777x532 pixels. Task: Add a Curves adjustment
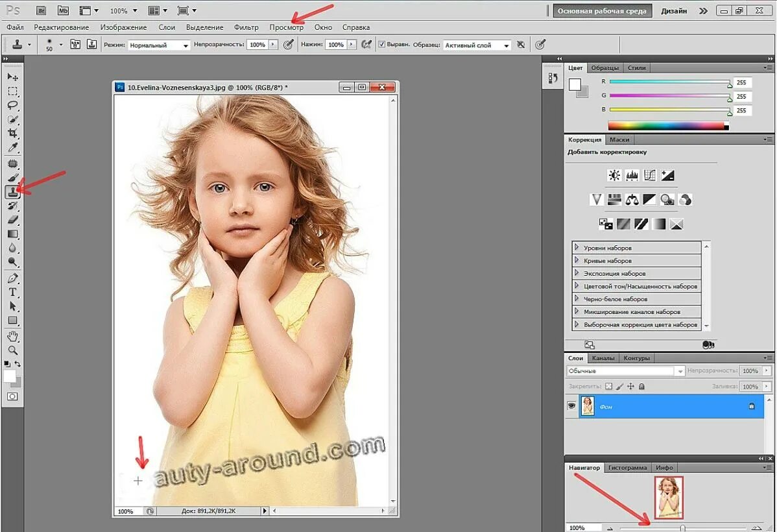[650, 175]
